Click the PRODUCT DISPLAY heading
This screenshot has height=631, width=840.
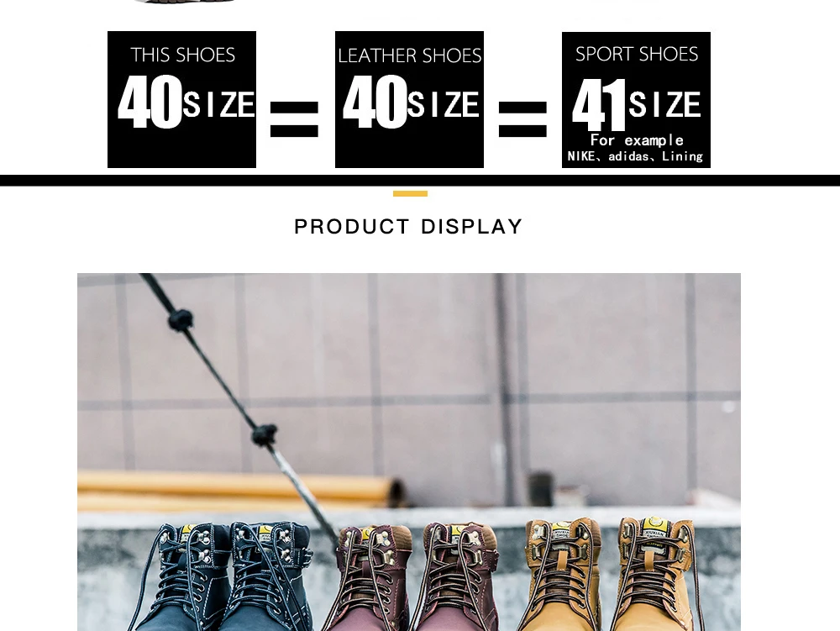(x=408, y=227)
